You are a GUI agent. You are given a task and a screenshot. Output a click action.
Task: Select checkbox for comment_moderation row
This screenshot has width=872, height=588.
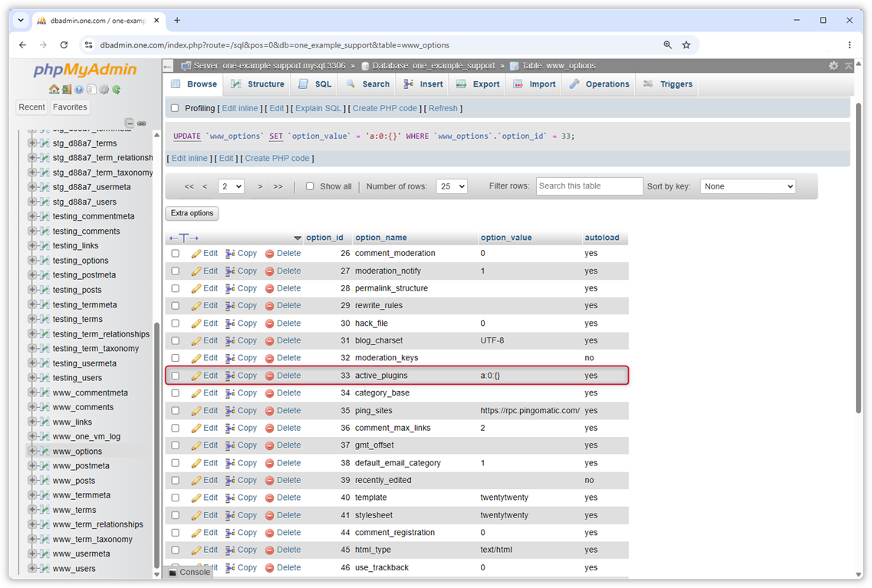click(175, 254)
